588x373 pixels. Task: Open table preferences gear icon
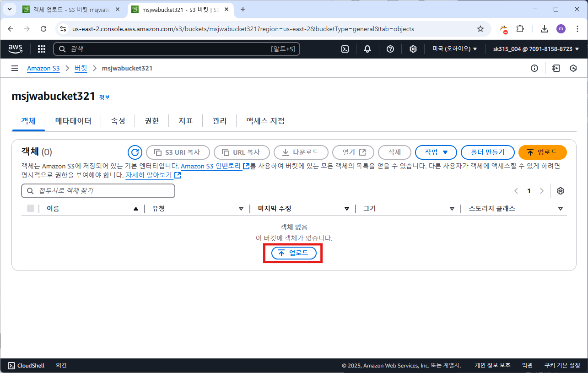tap(561, 191)
